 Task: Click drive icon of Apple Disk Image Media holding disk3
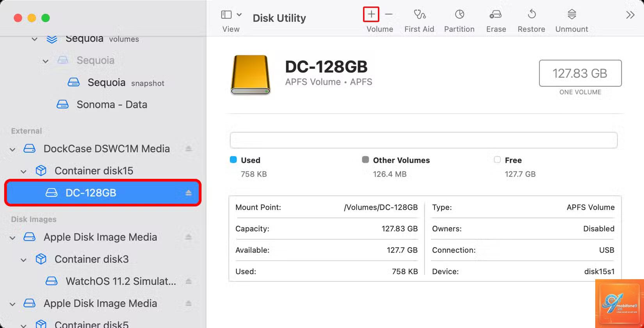click(x=30, y=237)
